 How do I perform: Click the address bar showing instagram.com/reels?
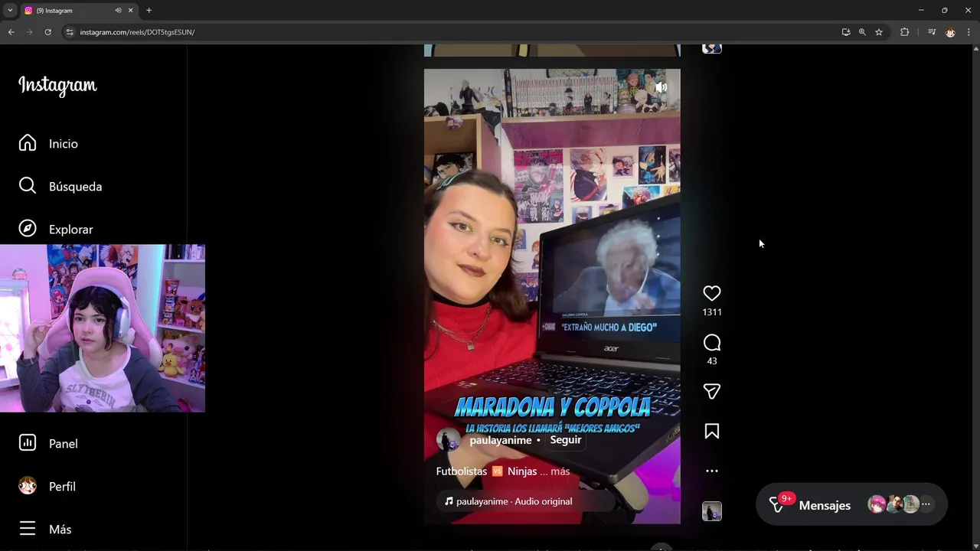pos(452,32)
